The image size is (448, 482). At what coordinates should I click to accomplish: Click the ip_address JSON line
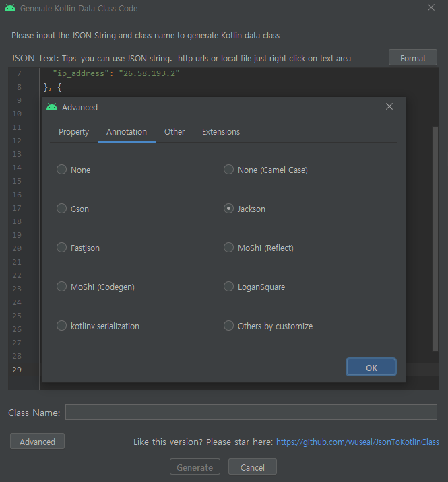(116, 73)
